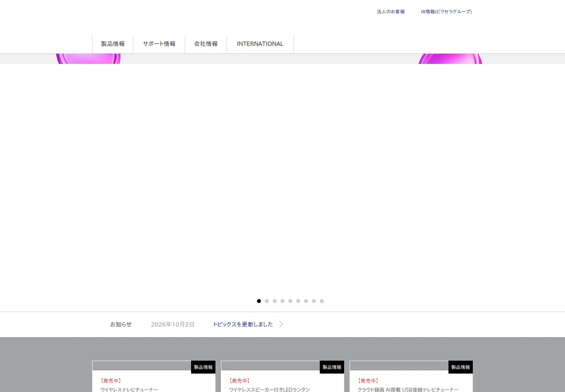Select the first (active) carousel dot
This screenshot has height=392, width=565.
[259, 301]
